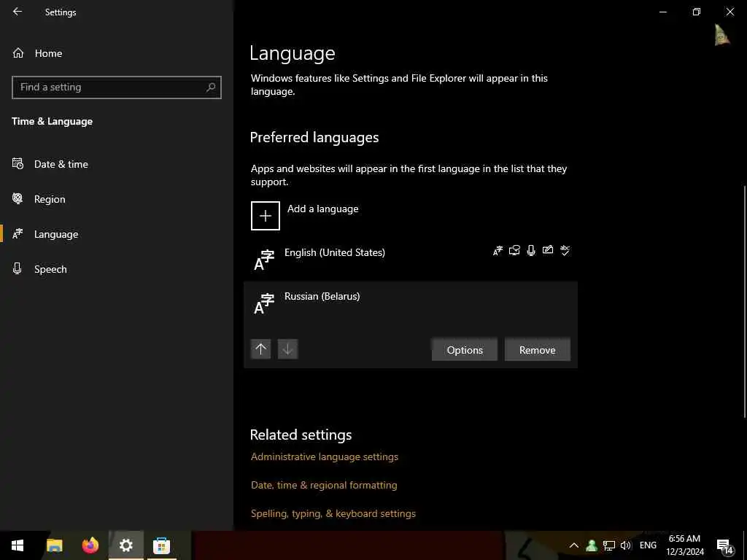Switch input language via ENG indicator
The height and width of the screenshot is (560, 747).
click(x=648, y=545)
